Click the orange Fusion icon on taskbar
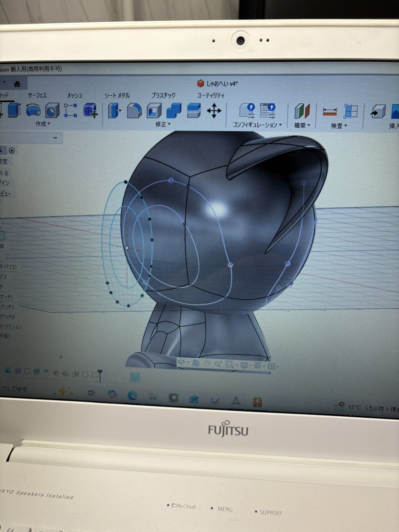Viewport: 399px width, 532px height. 257,403
